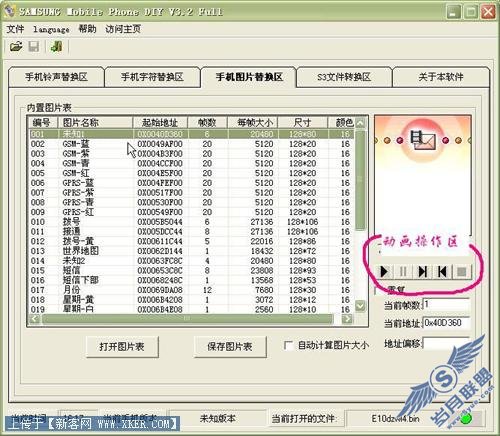Pause the animation preview
The width and height of the screenshot is (500, 436).
point(403,272)
